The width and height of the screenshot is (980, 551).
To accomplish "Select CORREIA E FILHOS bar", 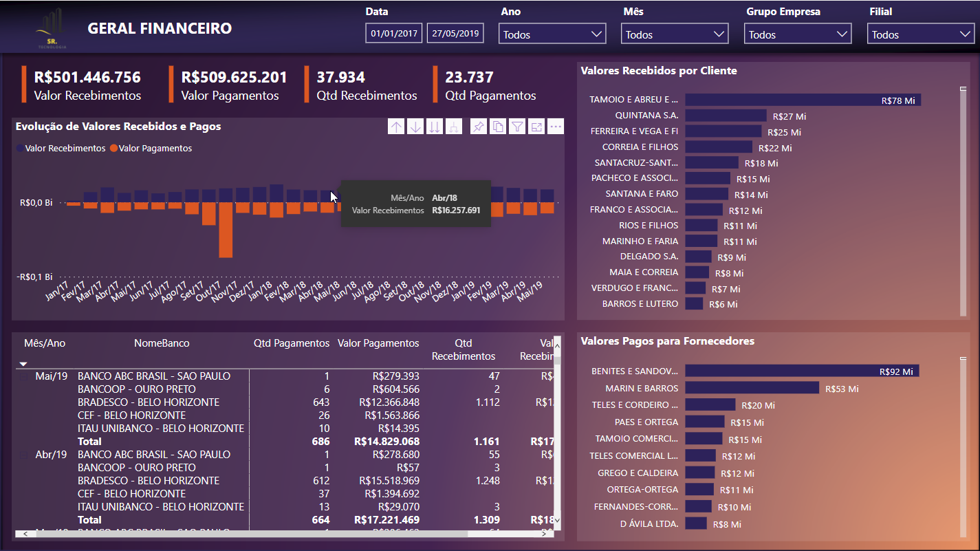I will pyautogui.click(x=719, y=147).
